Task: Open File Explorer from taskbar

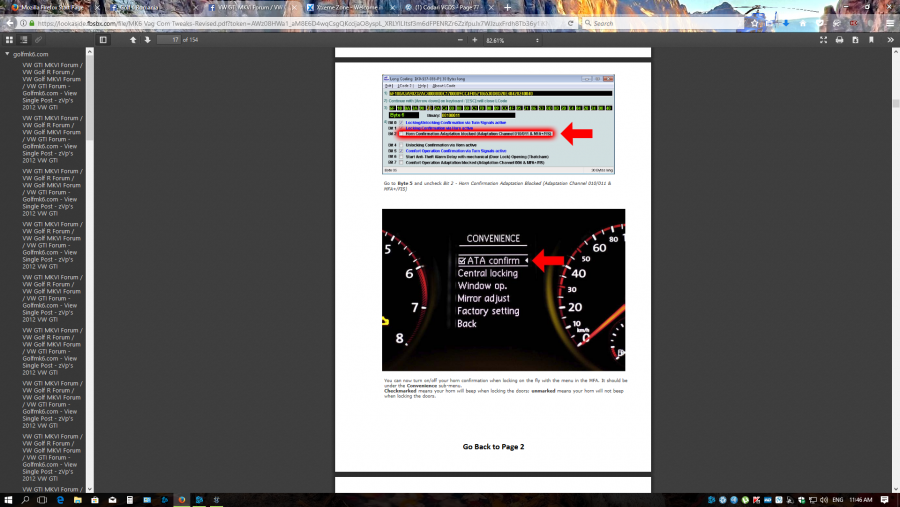Action: click(77, 500)
